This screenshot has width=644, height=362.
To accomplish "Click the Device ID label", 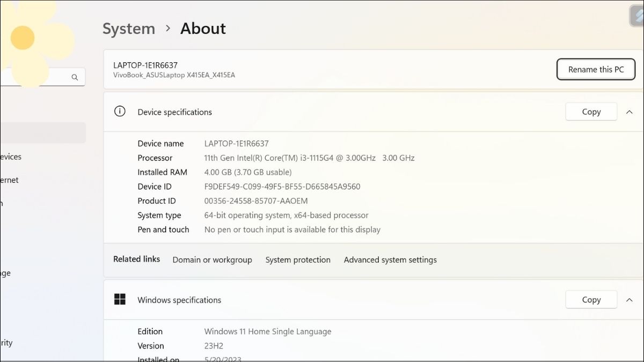I will click(155, 187).
